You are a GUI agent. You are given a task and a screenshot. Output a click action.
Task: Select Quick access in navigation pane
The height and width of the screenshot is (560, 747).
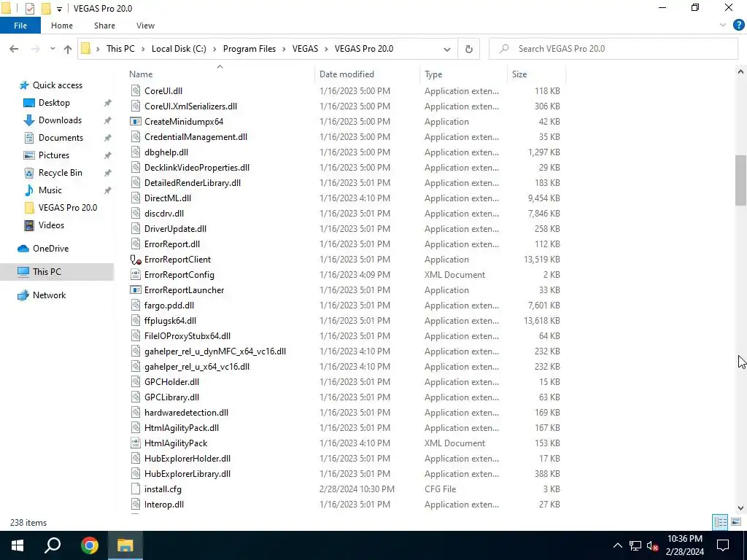pos(57,85)
